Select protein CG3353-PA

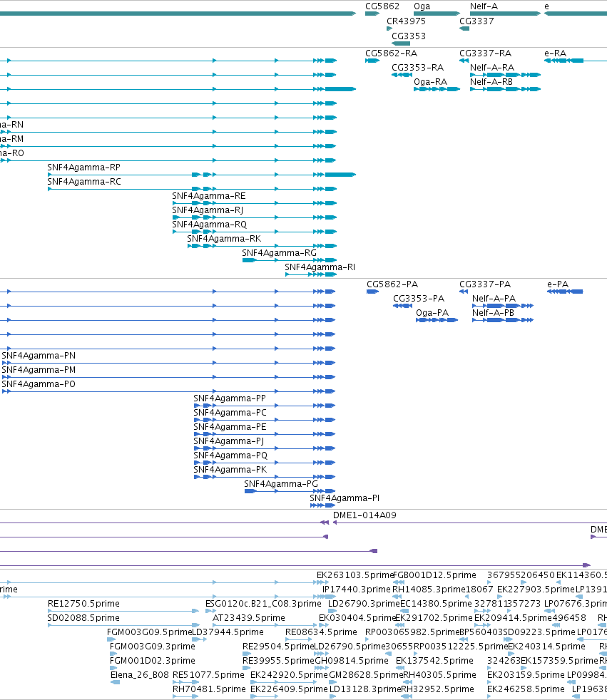pyautogui.click(x=419, y=299)
